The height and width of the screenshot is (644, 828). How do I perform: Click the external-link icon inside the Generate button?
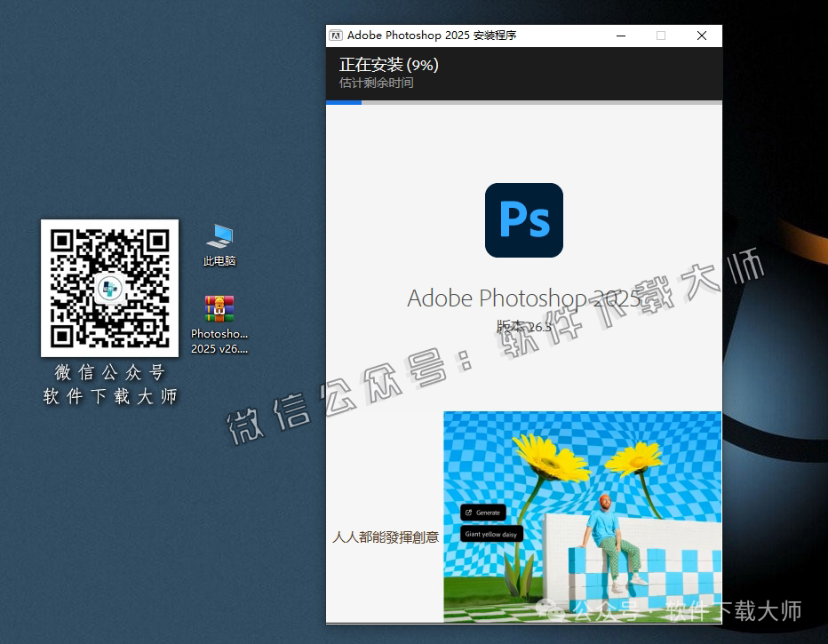(470, 513)
